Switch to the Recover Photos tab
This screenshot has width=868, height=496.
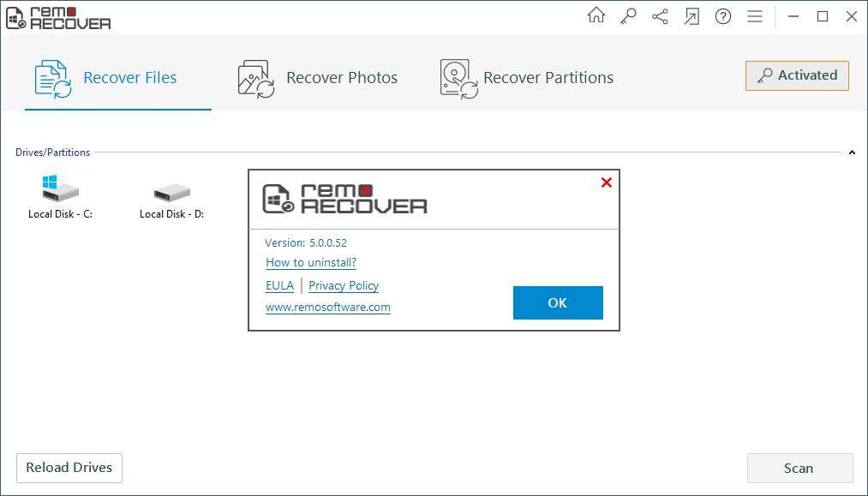pyautogui.click(x=342, y=77)
